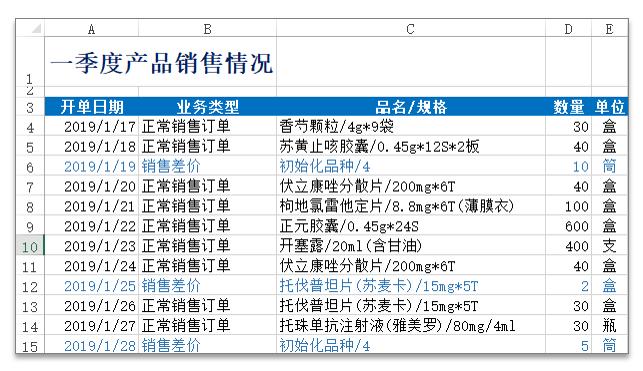Select column B header
This screenshot has height=371, width=643.
[207, 29]
